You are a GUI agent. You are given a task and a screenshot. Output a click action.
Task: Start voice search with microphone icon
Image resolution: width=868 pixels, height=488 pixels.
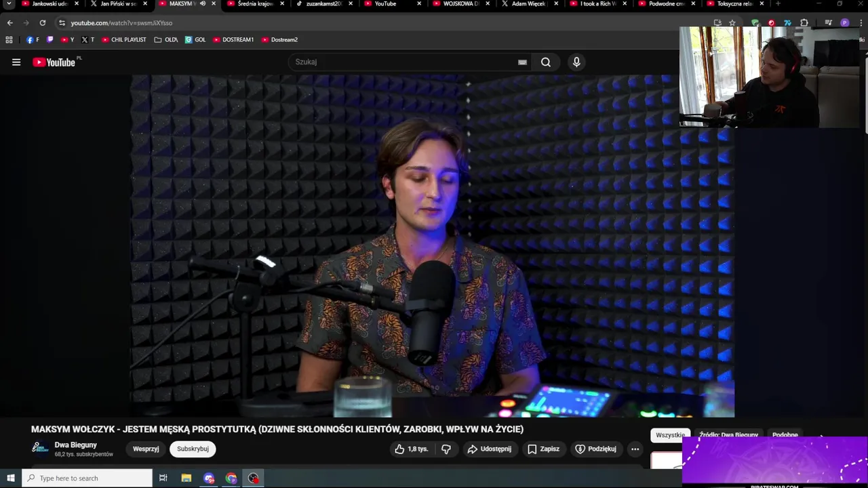[x=576, y=62]
